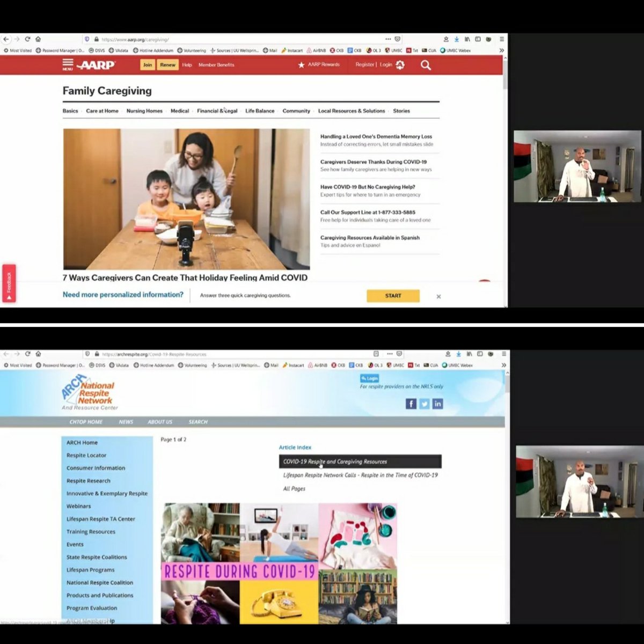Open Instacart bookmark in AARP window

tap(292, 50)
